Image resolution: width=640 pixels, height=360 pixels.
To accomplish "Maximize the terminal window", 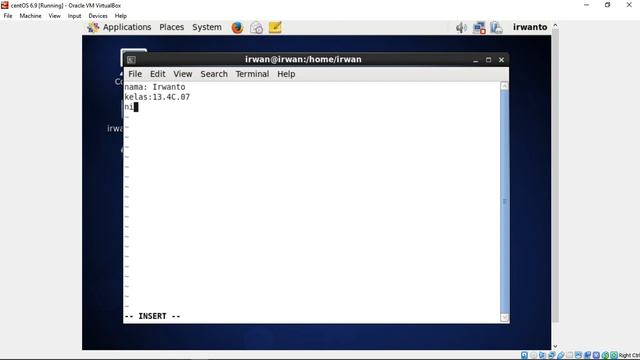I will 489,60.
